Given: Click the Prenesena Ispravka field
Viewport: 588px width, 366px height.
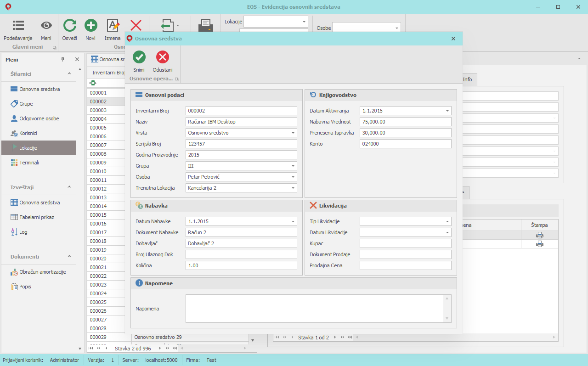Looking at the screenshot, I should point(406,133).
